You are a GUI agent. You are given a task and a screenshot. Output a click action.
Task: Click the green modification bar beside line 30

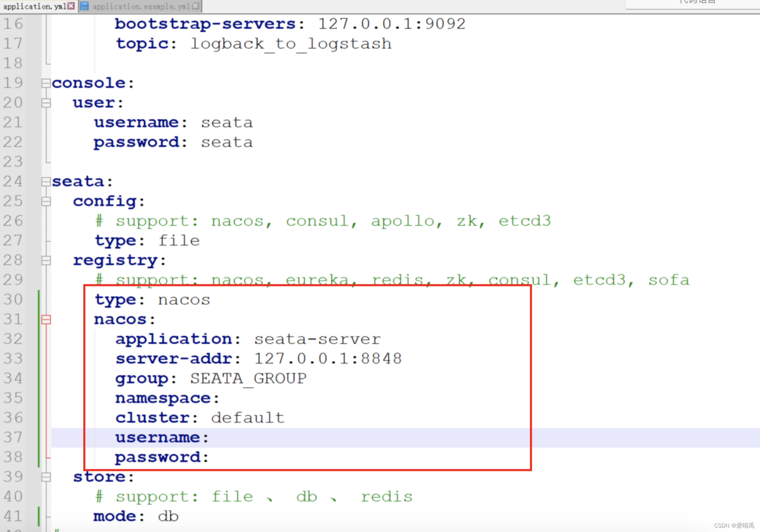[38, 299]
